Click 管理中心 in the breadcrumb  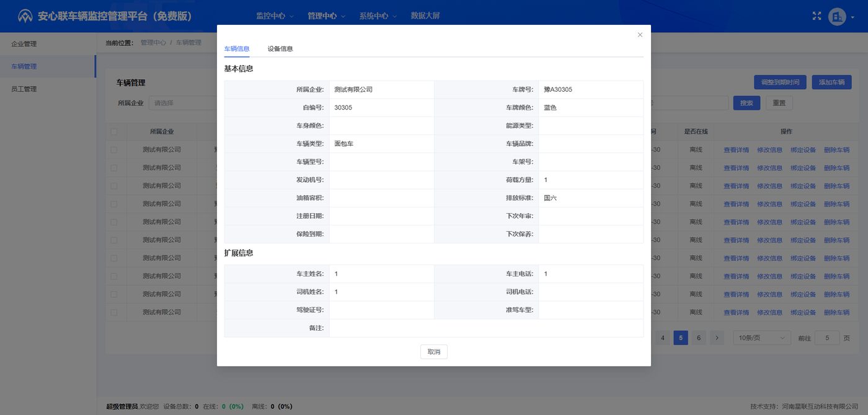click(x=153, y=43)
